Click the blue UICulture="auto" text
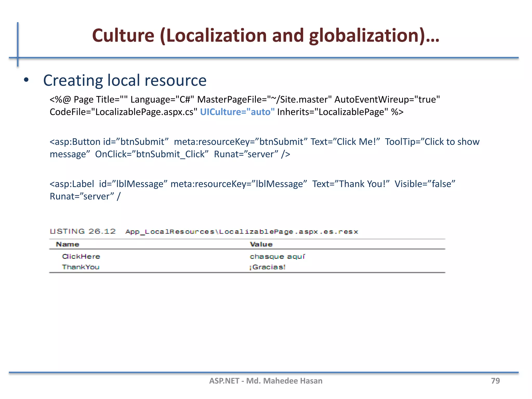This screenshot has width=532, height=399. (x=237, y=112)
